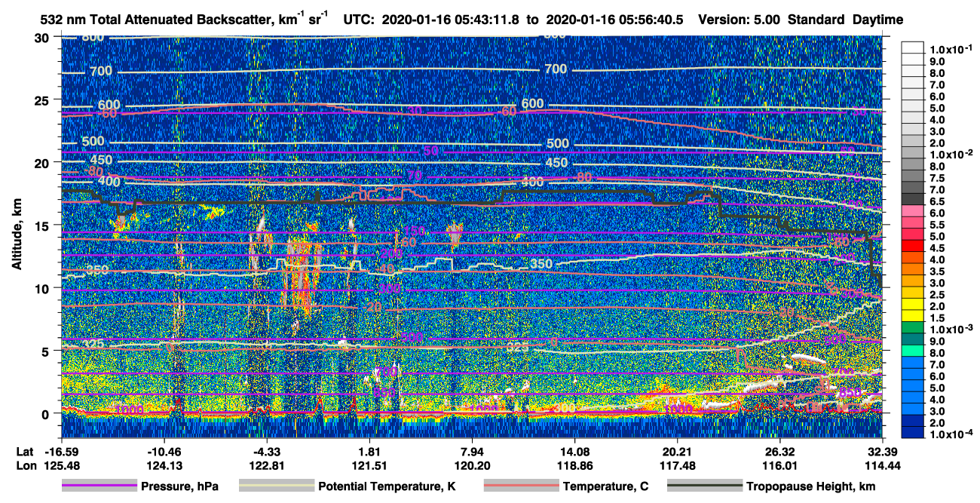Click the white colorbar swatch beside '1.0x10-1'
The image size is (980, 503).
[x=914, y=48]
